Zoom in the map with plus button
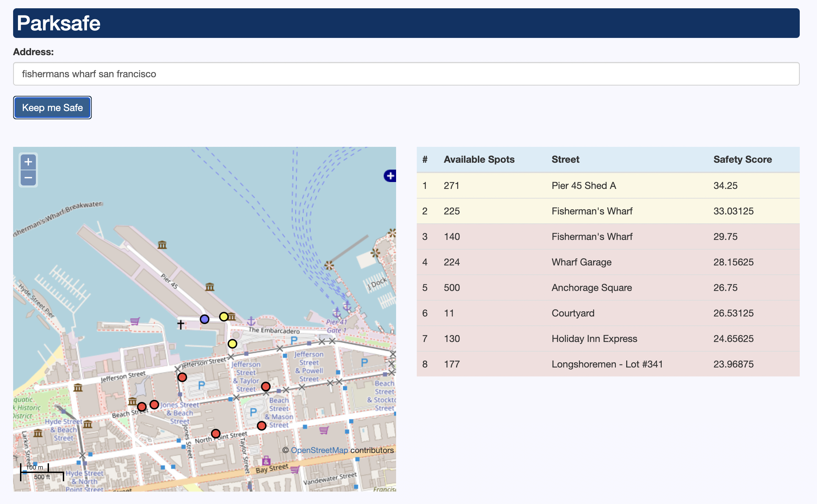This screenshot has width=817, height=504. pos(28,162)
